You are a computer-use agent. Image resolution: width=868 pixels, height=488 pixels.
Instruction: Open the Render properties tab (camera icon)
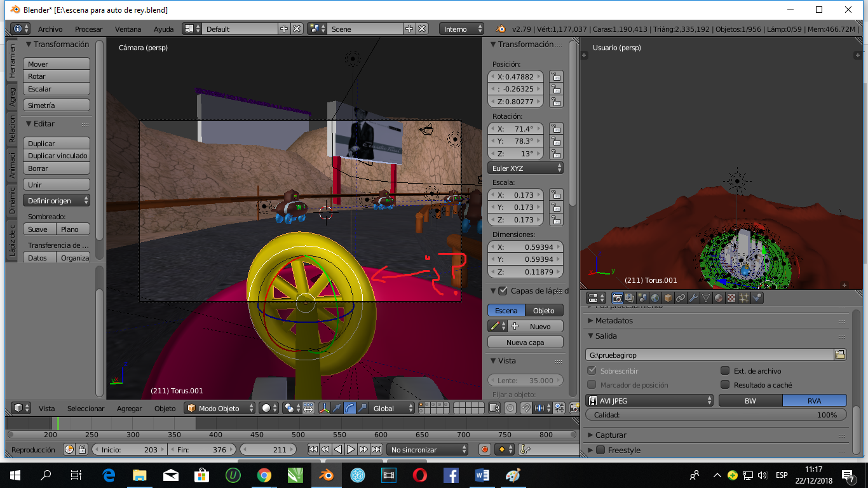[x=617, y=298]
